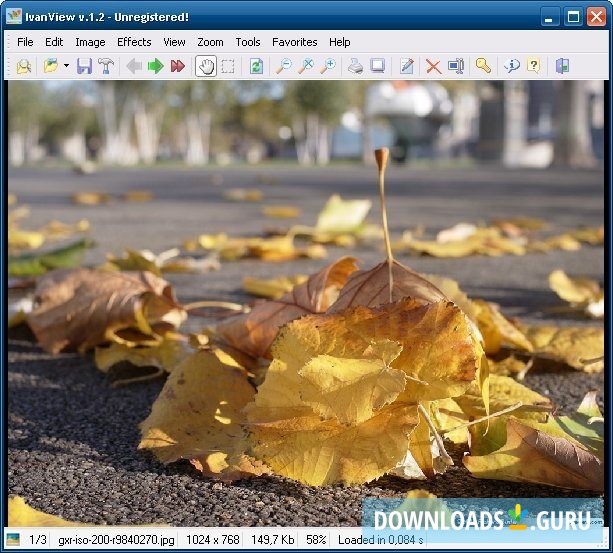Save the image with the floppy disk icon
Screen dimensions: 613x553
click(84, 66)
